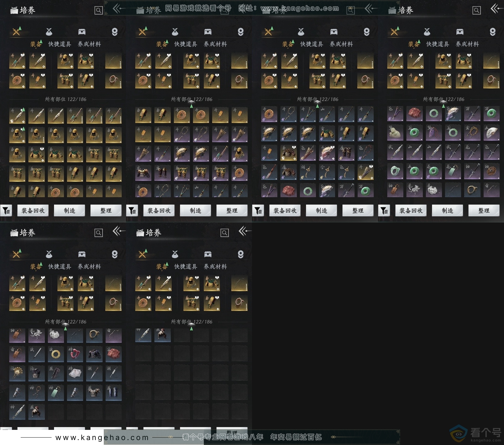The image size is (504, 445).
Task: Pick the white cloth item in bottom-left inventory
Action: coord(75,373)
